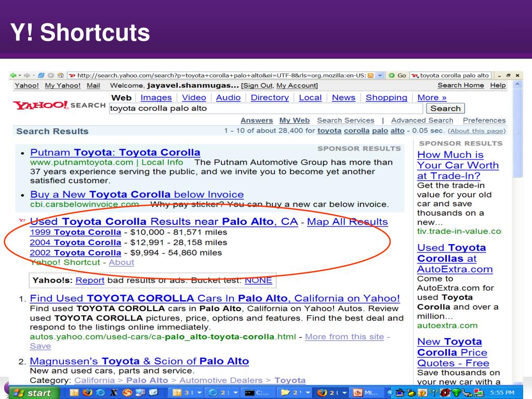The height and width of the screenshot is (399, 532).
Task: Switch to the Shopping search tab
Action: [x=387, y=98]
